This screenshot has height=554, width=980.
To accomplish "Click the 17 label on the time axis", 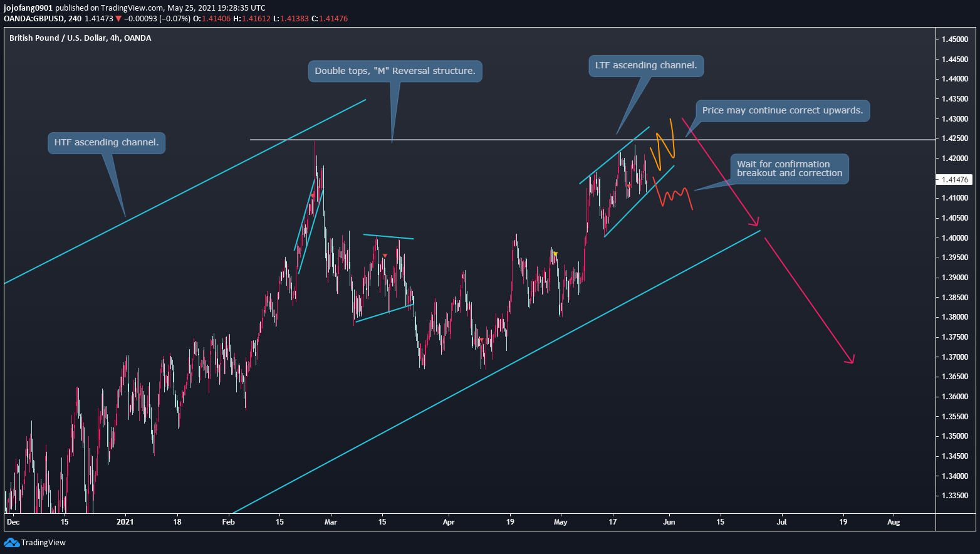I will pos(613,522).
